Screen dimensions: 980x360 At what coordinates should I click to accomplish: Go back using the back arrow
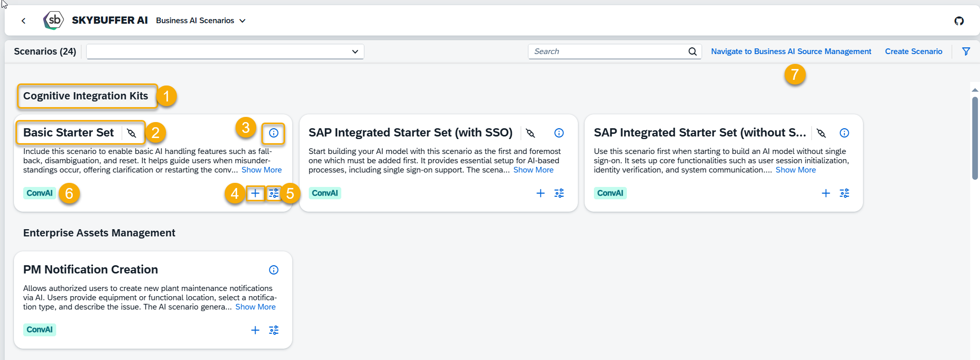click(x=23, y=21)
